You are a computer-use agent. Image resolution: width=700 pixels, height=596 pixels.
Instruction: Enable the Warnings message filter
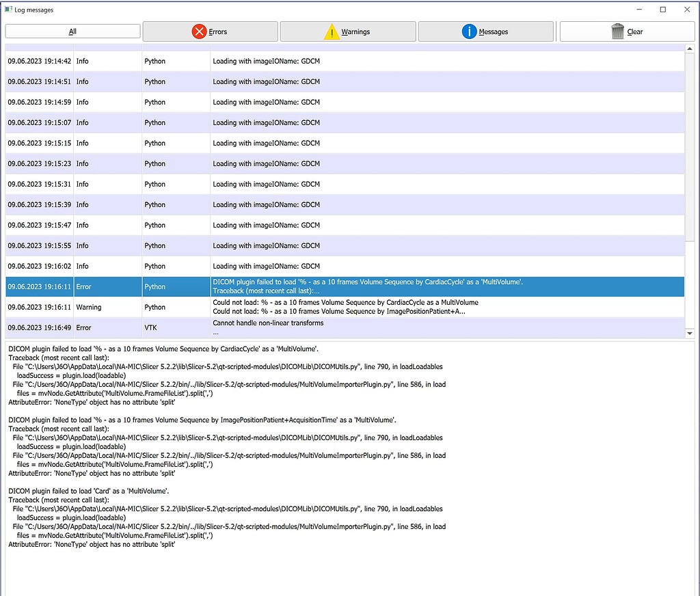tap(347, 31)
